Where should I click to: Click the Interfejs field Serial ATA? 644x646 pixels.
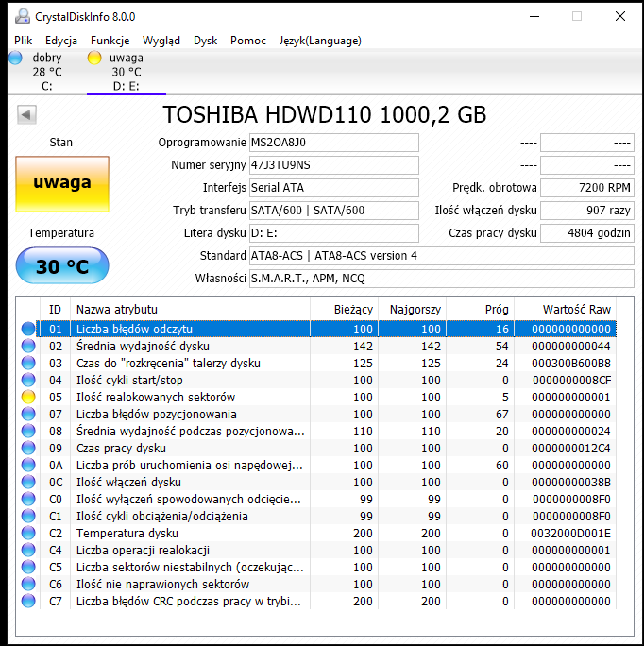pos(334,188)
